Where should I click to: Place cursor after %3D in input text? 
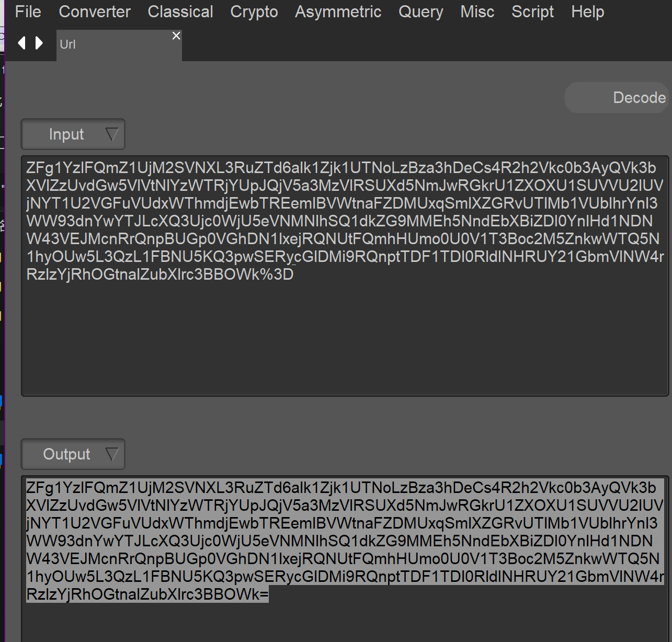point(294,274)
